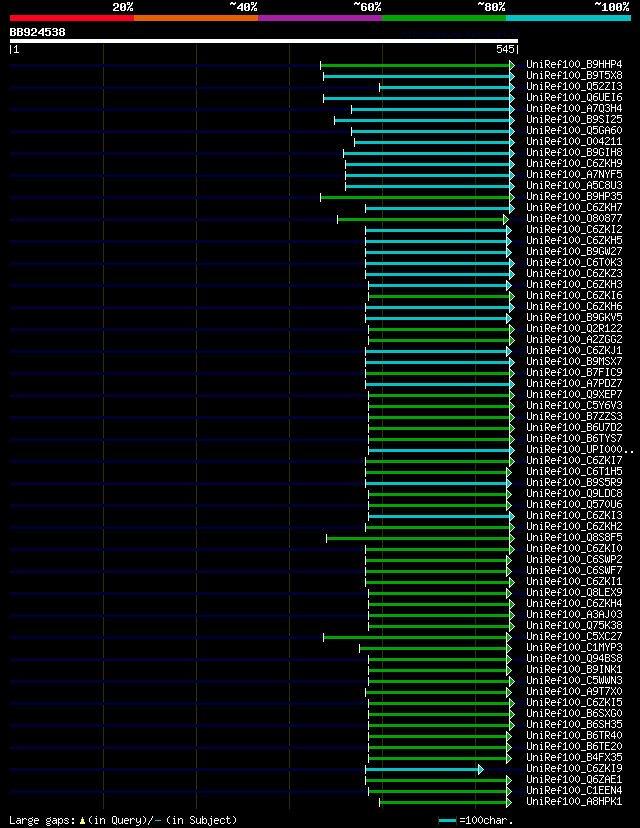Image resolution: width=640 pixels, height=828 pixels.
Task: Select the UniRef100_C6ZKI9 label
Action: click(574, 769)
